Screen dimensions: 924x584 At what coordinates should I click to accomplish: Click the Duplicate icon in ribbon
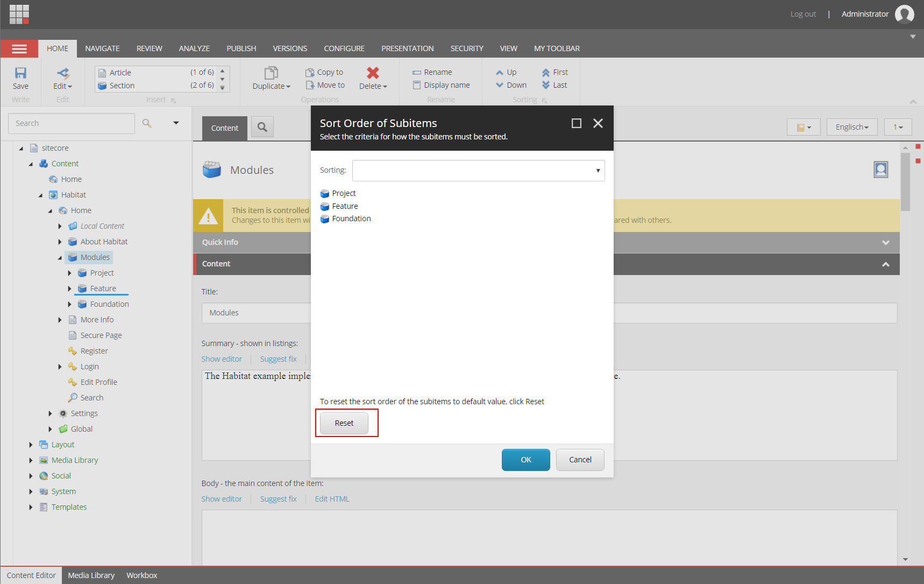(x=271, y=73)
